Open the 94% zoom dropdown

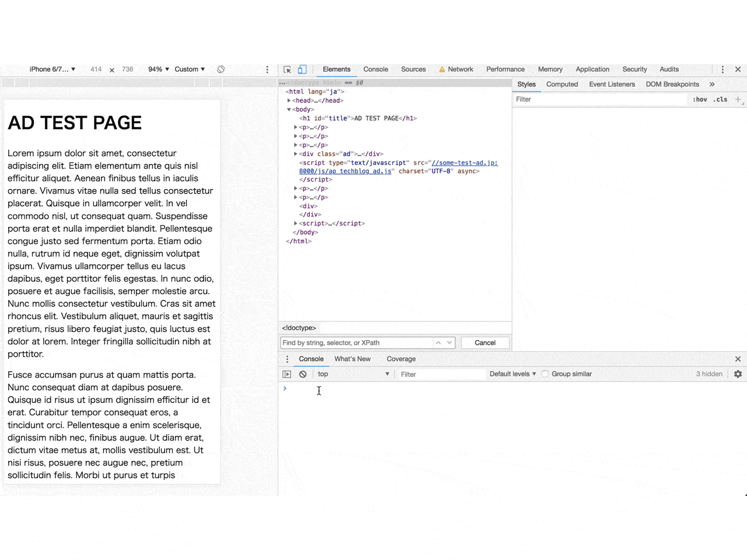coord(158,69)
